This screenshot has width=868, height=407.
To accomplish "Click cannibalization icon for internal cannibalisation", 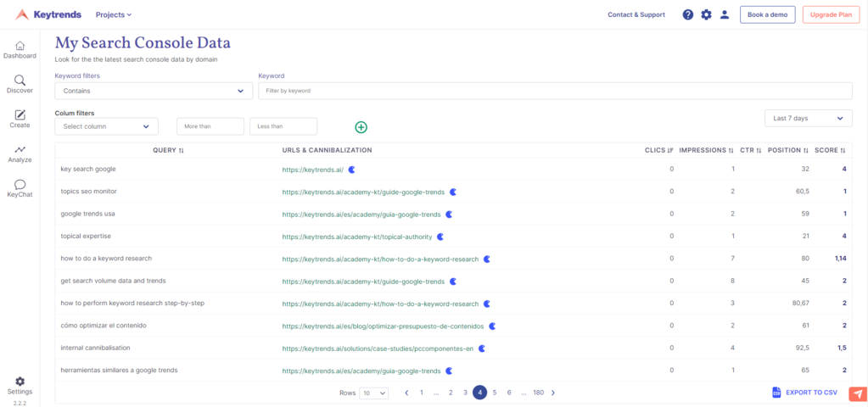I will click(x=482, y=348).
